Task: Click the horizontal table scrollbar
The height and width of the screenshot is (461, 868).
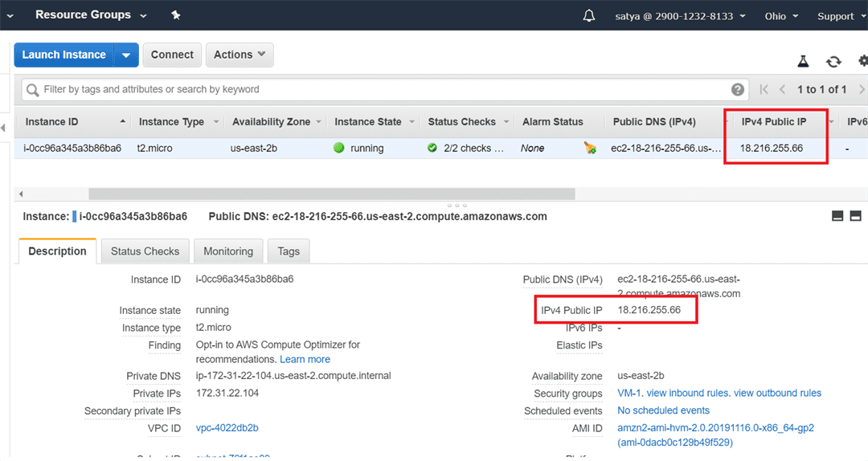Action: click(x=331, y=194)
